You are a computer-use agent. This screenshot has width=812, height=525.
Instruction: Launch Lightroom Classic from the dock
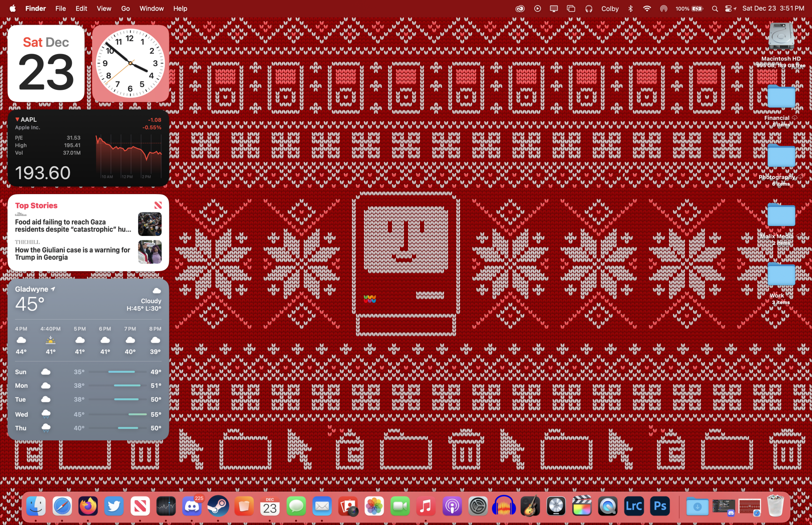tap(634, 506)
